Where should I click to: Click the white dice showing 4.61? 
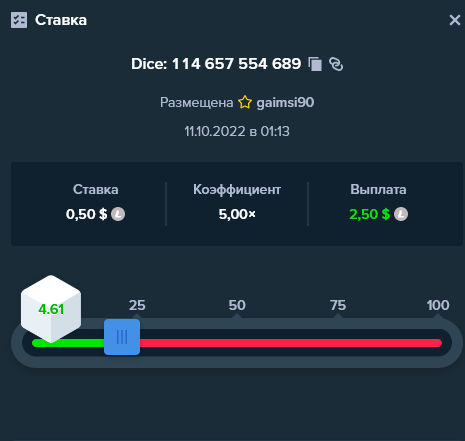click(51, 309)
